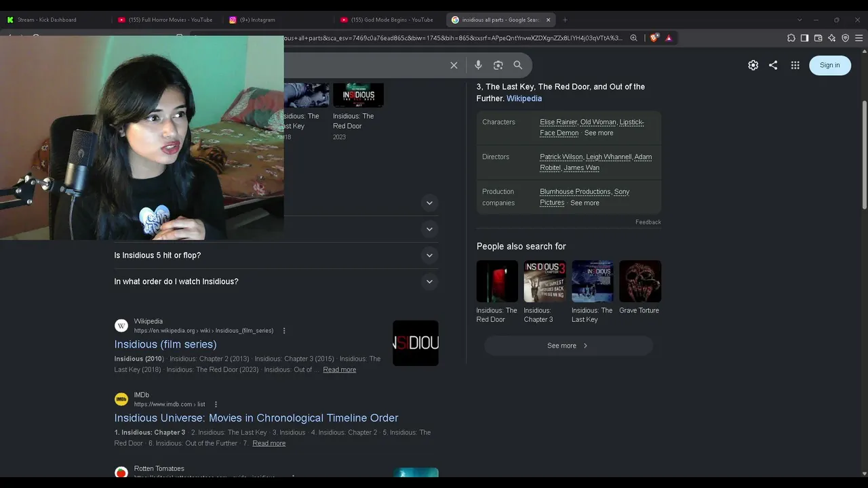The height and width of the screenshot is (488, 868).
Task: Open Leo AI assistant icon
Action: click(831, 38)
